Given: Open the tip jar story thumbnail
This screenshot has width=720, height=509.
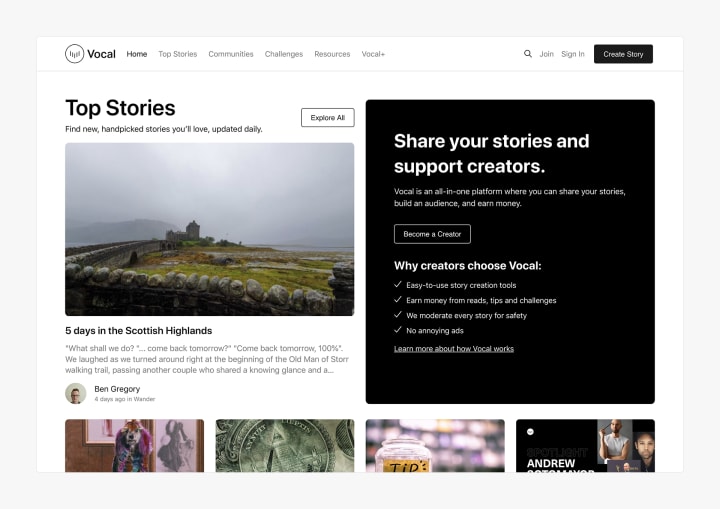Looking at the screenshot, I should [435, 446].
